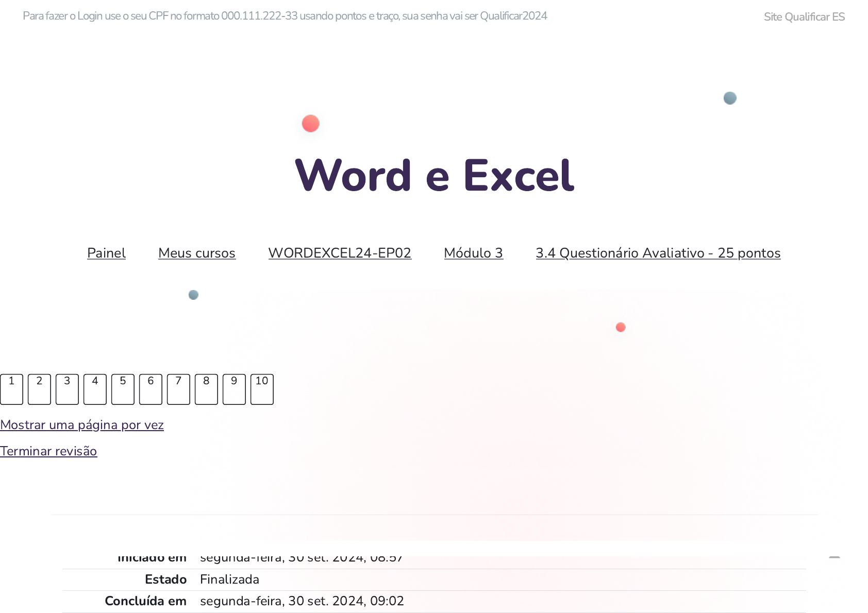Open the WORDEXCEL24-EP02 course link
The image size is (868, 613).
pyautogui.click(x=340, y=253)
